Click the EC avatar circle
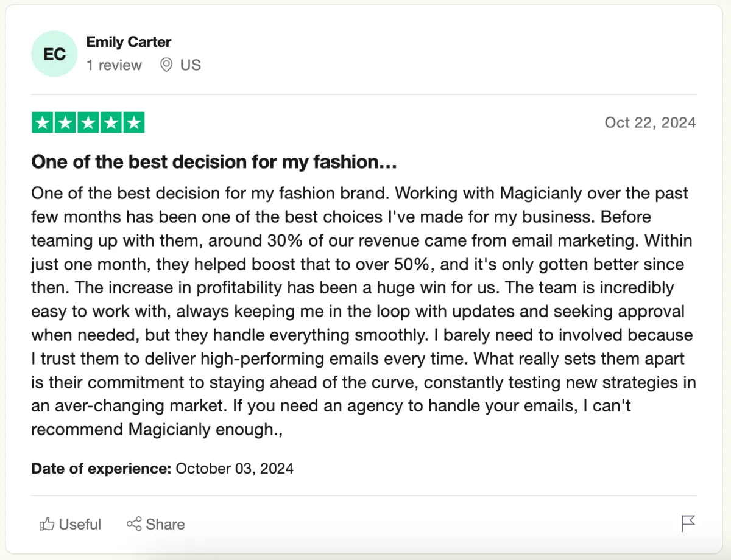 [x=54, y=54]
